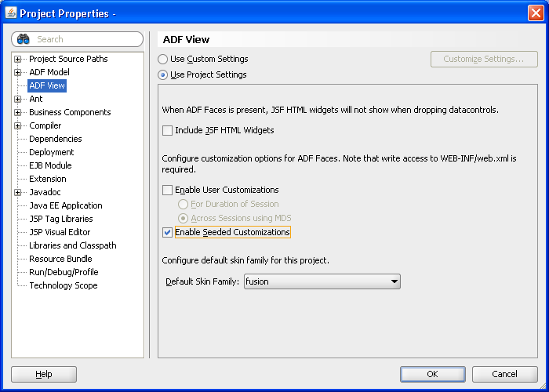Open Resource Bundle settings

tap(60, 259)
